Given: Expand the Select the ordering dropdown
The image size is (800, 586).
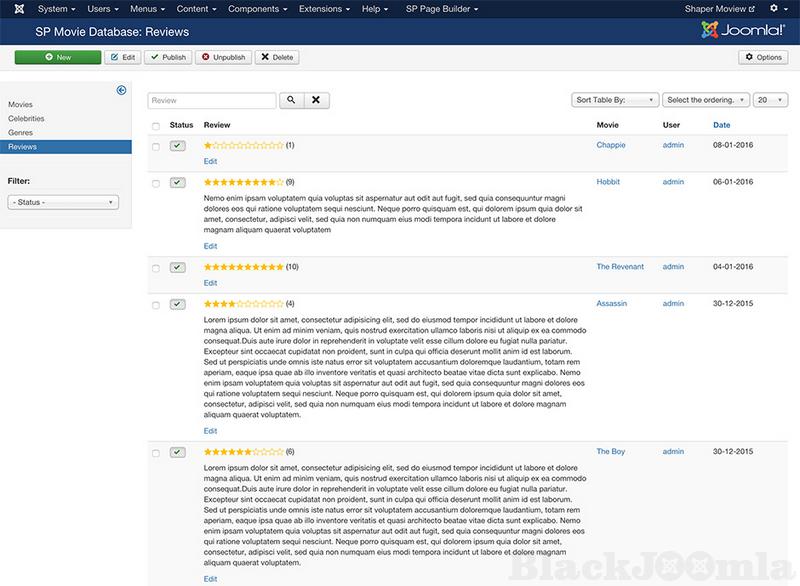Looking at the screenshot, I should click(705, 100).
